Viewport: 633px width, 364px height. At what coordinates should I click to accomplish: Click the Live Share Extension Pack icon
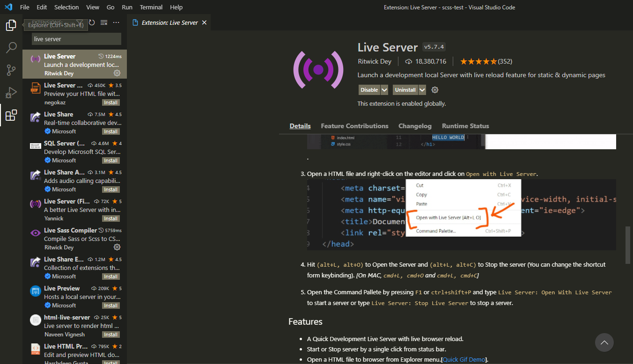point(36,262)
